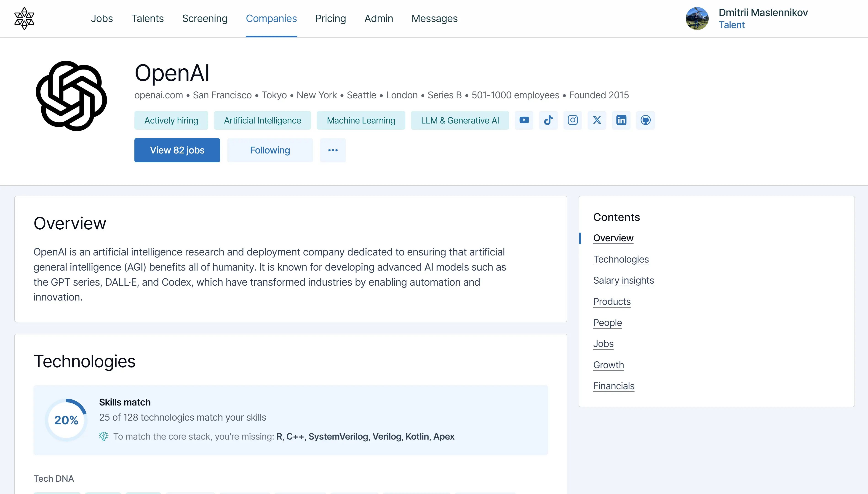Toggle the Following button
Viewport: 868px width, 494px height.
270,150
